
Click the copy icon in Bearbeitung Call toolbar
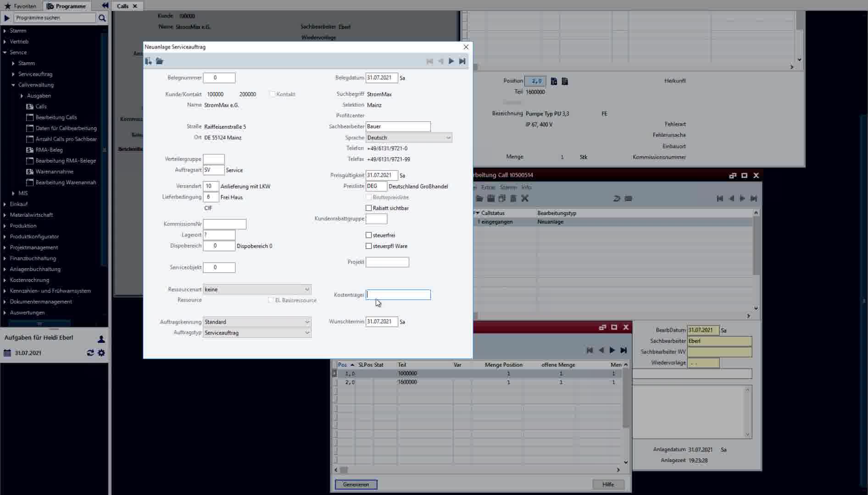502,198
